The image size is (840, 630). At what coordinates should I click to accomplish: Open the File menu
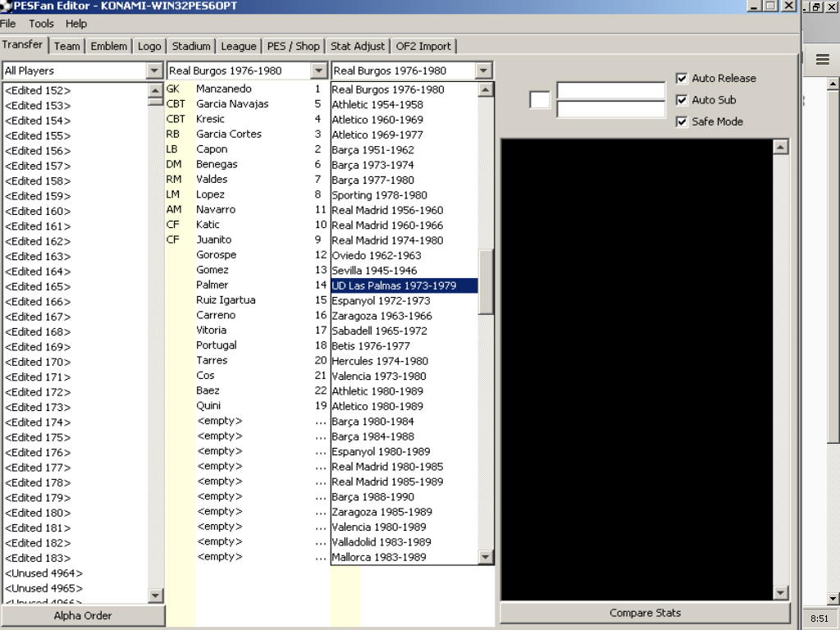[8, 24]
